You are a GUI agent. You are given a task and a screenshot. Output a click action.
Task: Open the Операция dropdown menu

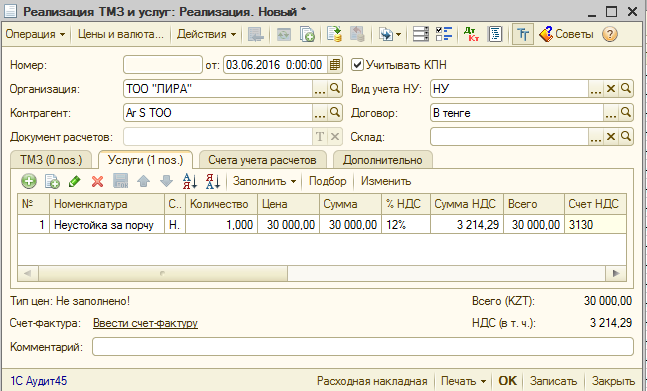click(35, 34)
